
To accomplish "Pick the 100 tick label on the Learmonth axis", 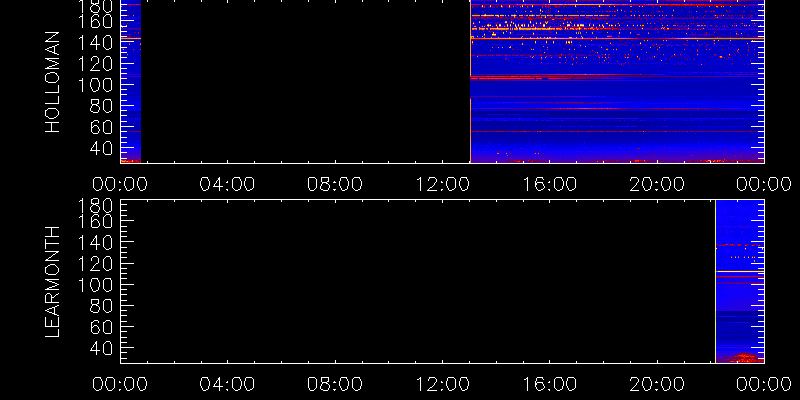I will click(94, 285).
